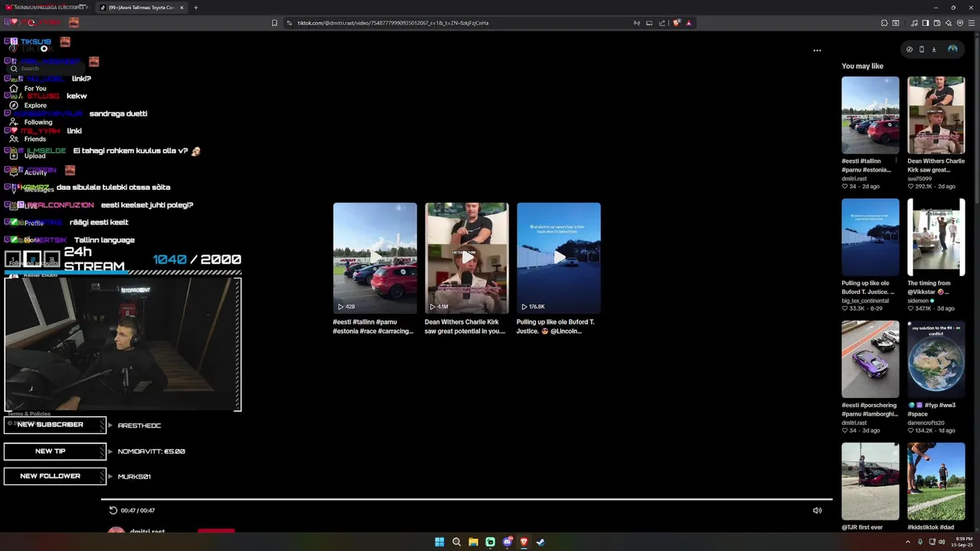Open Brave Leo AI sparkle icon
This screenshot has height=551, width=980.
948,23
